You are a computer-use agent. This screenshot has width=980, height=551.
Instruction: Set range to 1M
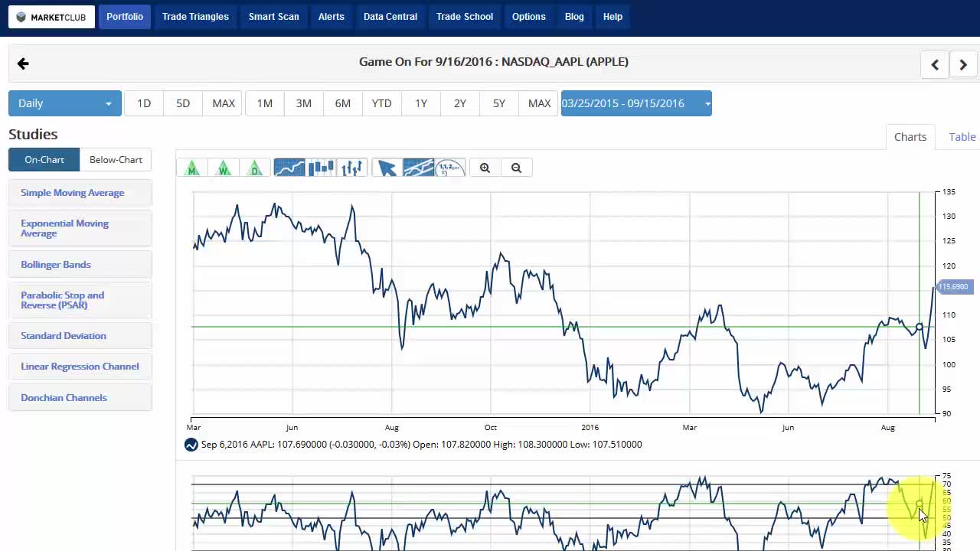coord(265,103)
